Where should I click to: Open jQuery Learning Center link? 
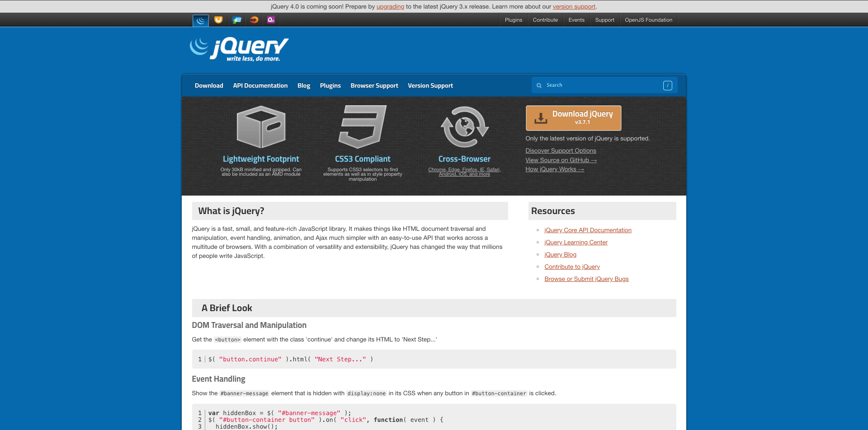coord(576,242)
